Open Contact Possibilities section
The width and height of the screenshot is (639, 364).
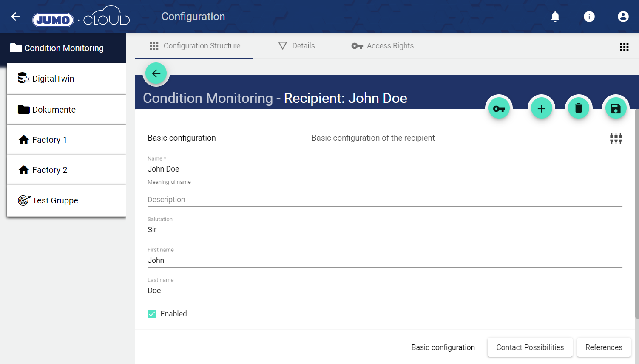[x=530, y=347]
